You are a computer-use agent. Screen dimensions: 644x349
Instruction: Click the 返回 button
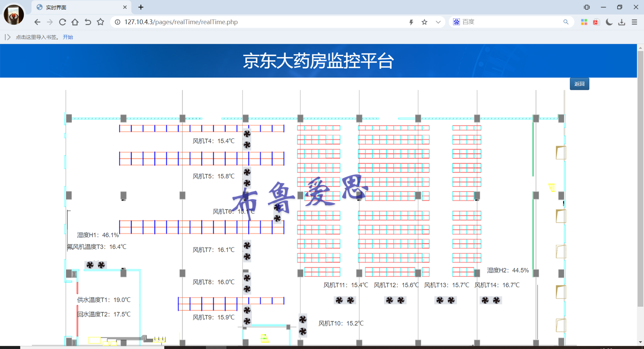[579, 84]
